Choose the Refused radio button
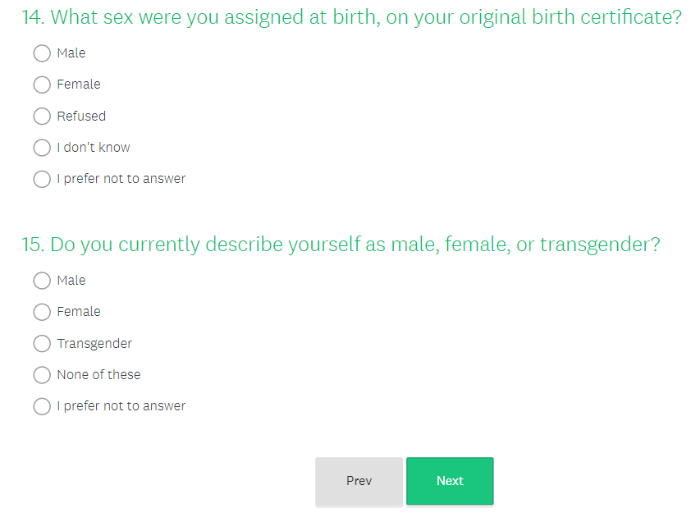The width and height of the screenshot is (691, 517). point(41,116)
